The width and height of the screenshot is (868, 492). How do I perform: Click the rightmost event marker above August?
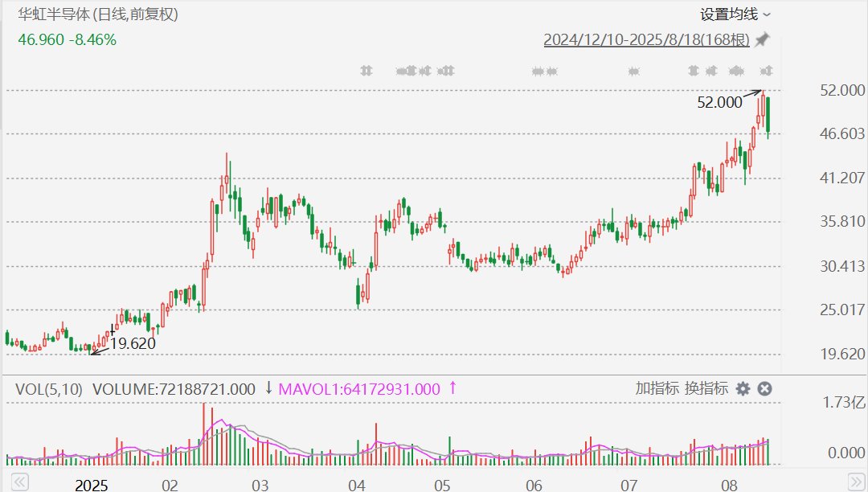[766, 71]
